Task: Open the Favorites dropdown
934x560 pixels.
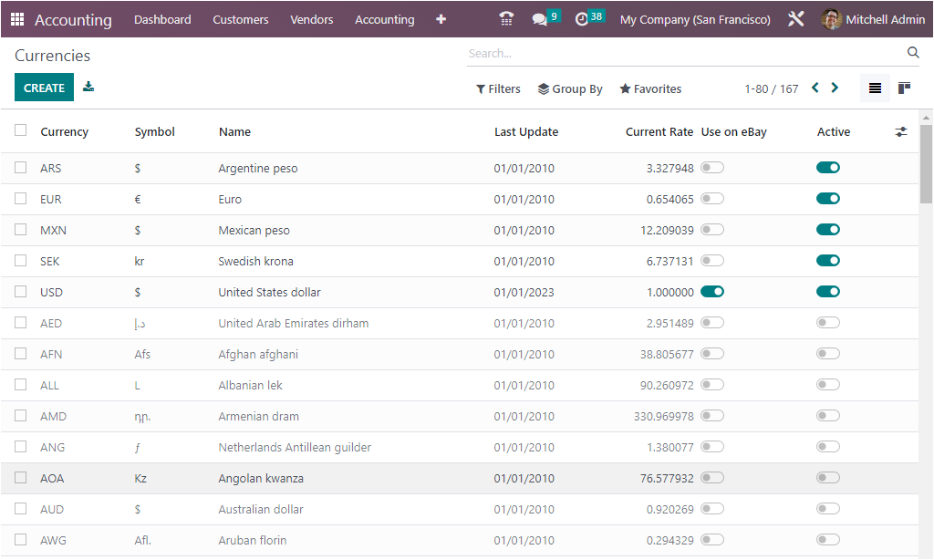Action: point(650,88)
